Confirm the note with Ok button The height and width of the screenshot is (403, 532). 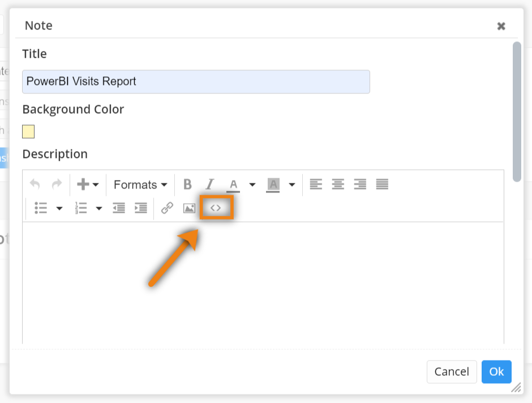click(x=496, y=371)
